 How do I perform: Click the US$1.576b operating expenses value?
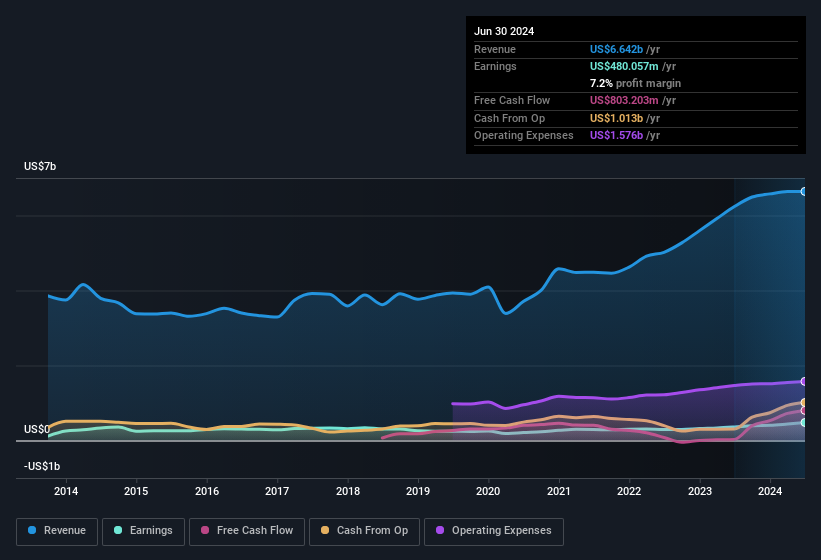click(616, 136)
